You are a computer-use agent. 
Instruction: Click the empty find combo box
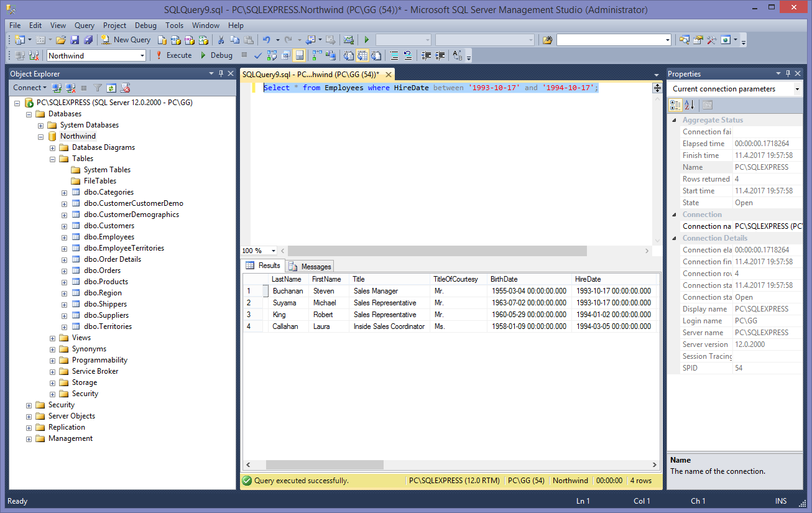(x=614, y=40)
